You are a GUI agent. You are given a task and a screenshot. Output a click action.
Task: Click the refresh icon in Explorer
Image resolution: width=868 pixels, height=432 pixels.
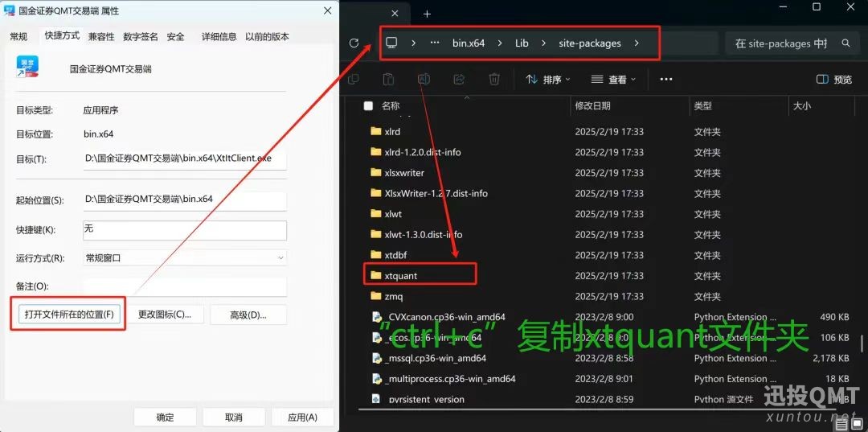tap(354, 43)
